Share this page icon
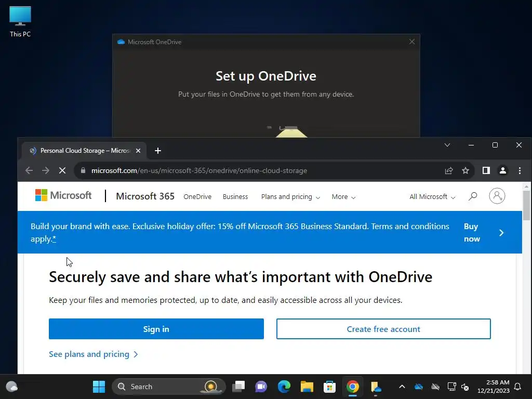 (449, 170)
